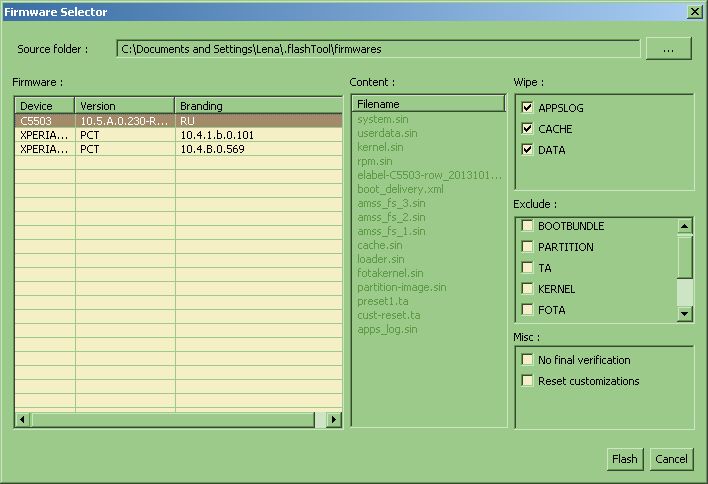Viewport: 708px width, 484px height.
Task: Toggle the CACHE wipe checkbox
Action: pyautogui.click(x=527, y=129)
